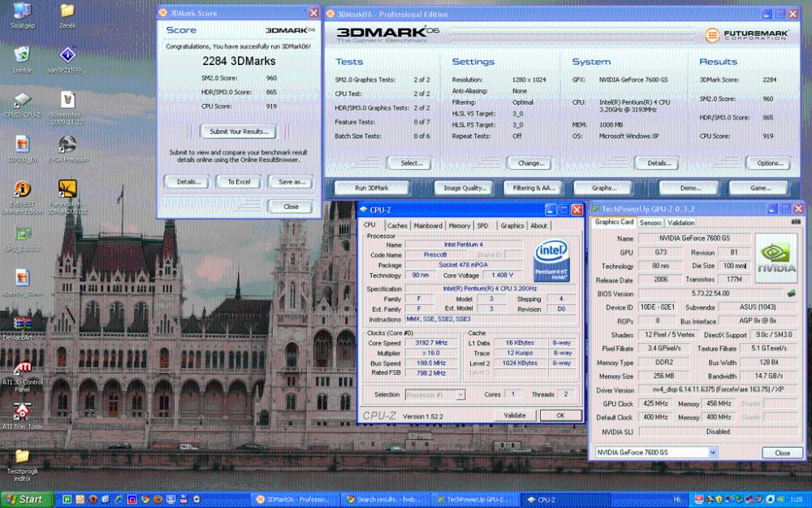Viewport: 812px width, 508px height.
Task: Switch to TechPowerUp GPU-Z taskbar item
Action: 475,500
